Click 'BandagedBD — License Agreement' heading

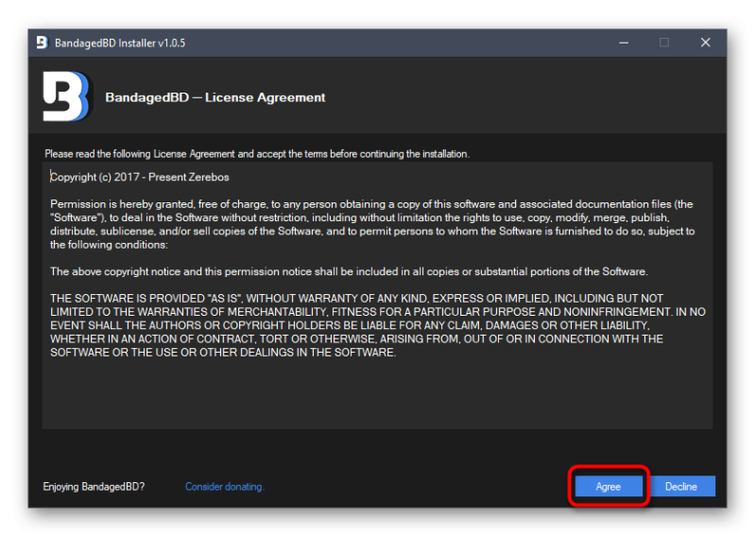[215, 97]
